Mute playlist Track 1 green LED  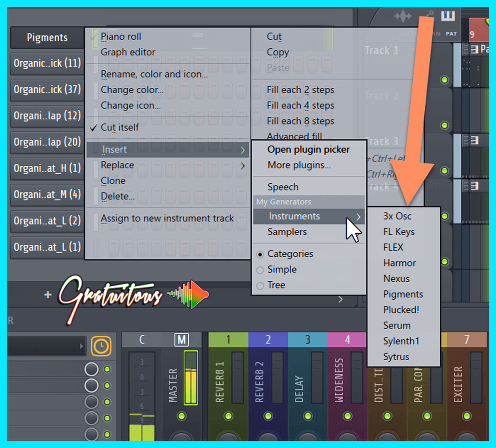pos(445,80)
